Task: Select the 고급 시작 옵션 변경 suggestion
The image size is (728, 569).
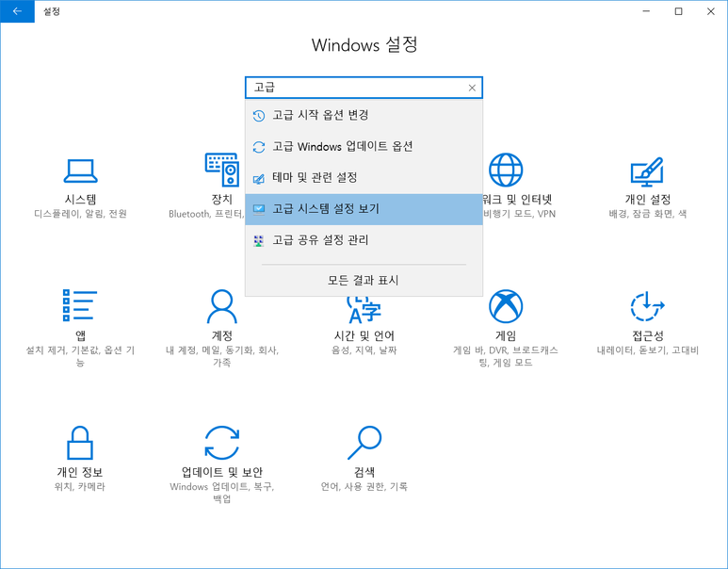Action: [364, 115]
